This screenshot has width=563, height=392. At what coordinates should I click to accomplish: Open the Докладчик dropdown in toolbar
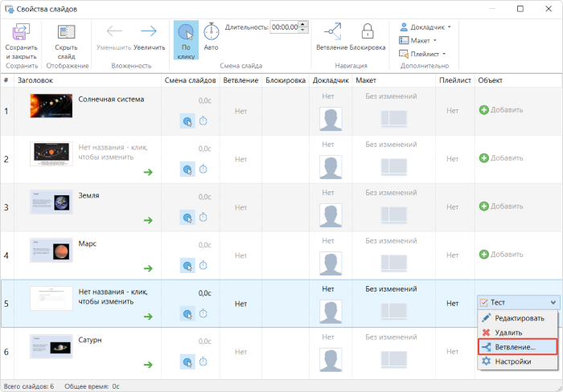click(x=425, y=27)
